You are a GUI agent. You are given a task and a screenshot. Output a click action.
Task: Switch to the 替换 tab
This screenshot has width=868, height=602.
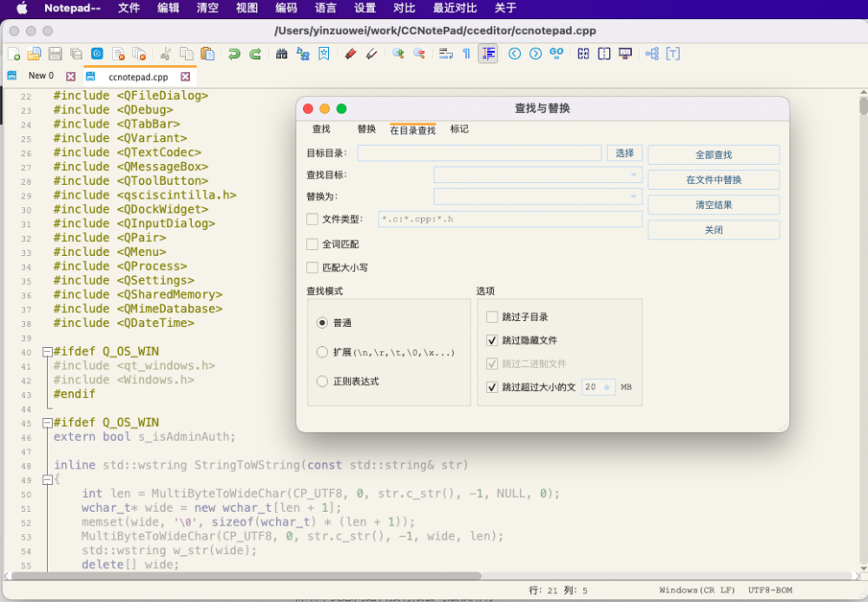(x=366, y=129)
